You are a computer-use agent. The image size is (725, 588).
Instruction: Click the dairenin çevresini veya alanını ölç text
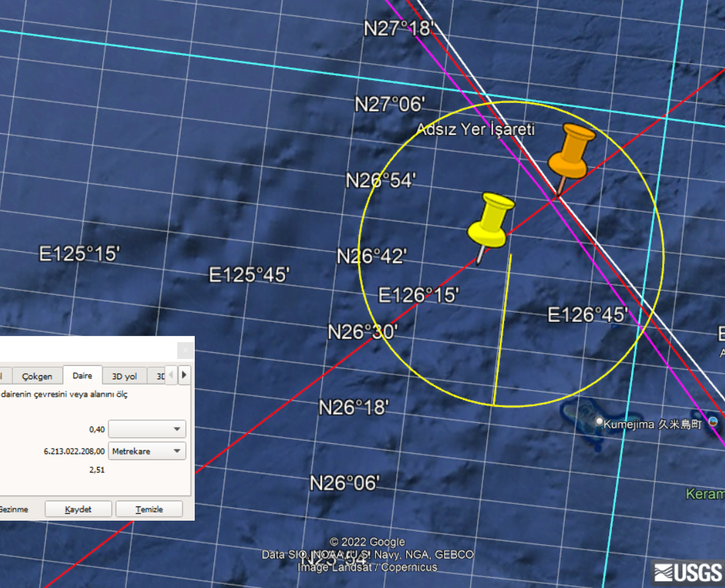click(64, 394)
